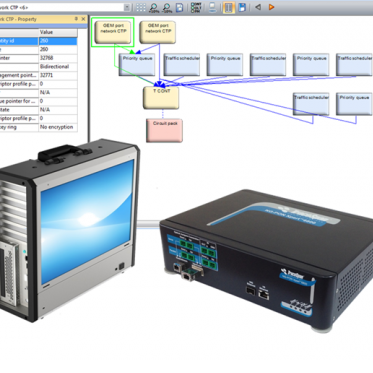Image resolution: width=373 pixels, height=373 pixels.
Task: Toggle the grid display icon
Action: click(x=141, y=7)
